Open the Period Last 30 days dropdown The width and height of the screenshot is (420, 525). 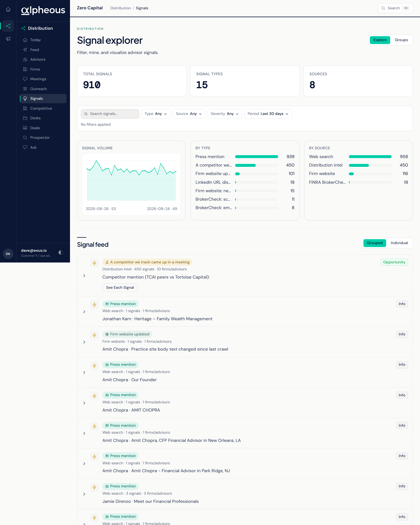[x=268, y=114]
